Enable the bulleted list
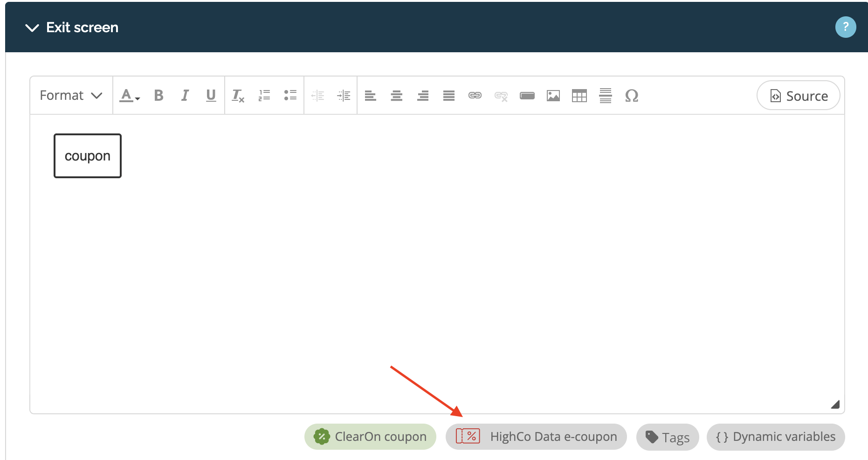 [290, 95]
